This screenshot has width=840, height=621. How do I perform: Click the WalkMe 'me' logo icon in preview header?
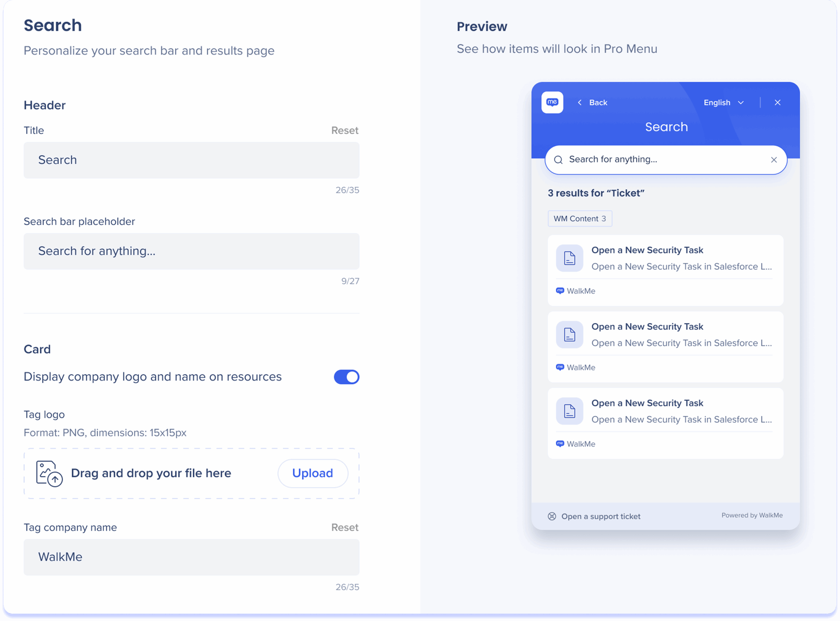tap(552, 102)
